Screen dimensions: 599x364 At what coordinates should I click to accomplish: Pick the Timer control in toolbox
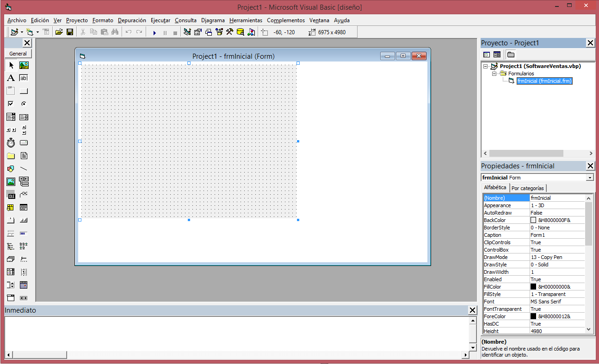click(11, 143)
